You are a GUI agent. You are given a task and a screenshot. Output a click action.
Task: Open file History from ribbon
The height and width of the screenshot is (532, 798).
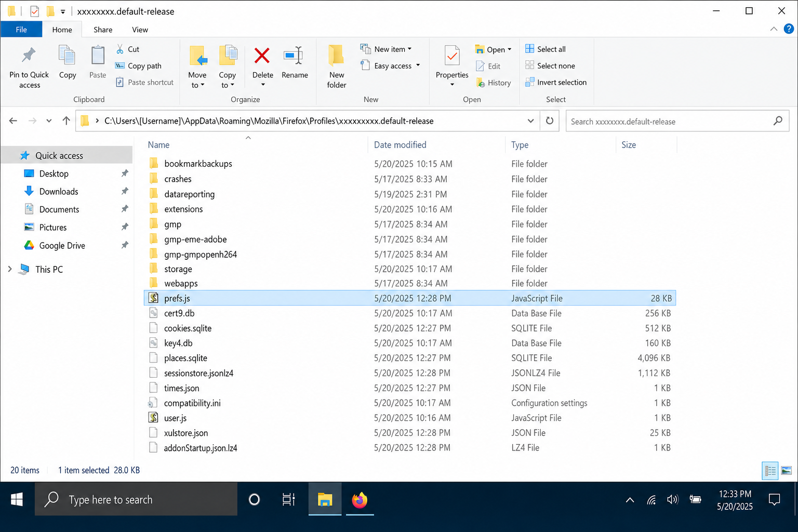pos(494,83)
